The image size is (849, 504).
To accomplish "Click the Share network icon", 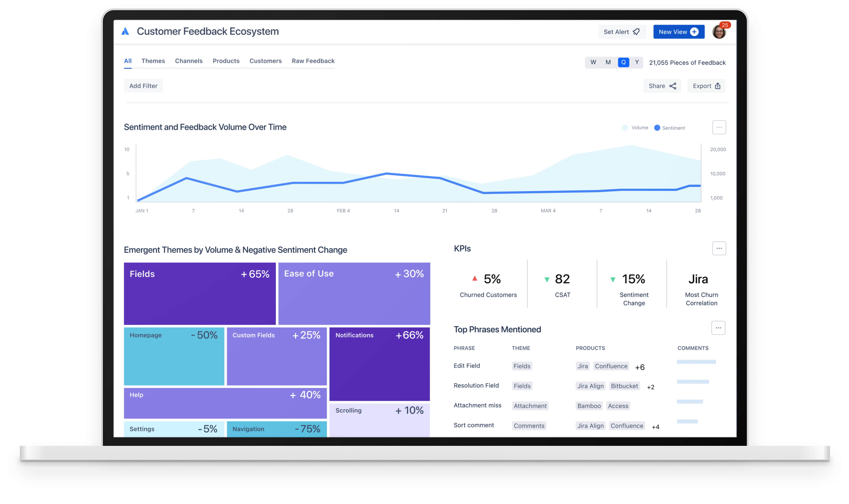I will coord(673,86).
